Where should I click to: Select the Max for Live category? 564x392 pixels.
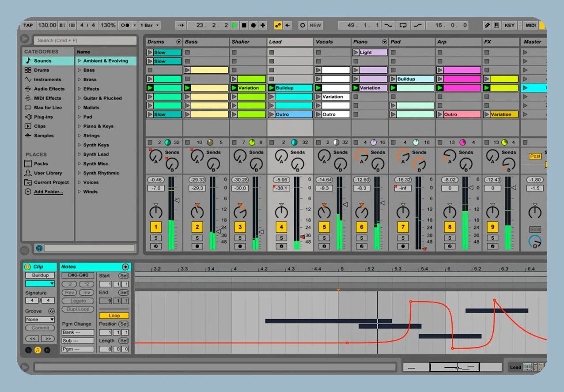[48, 107]
